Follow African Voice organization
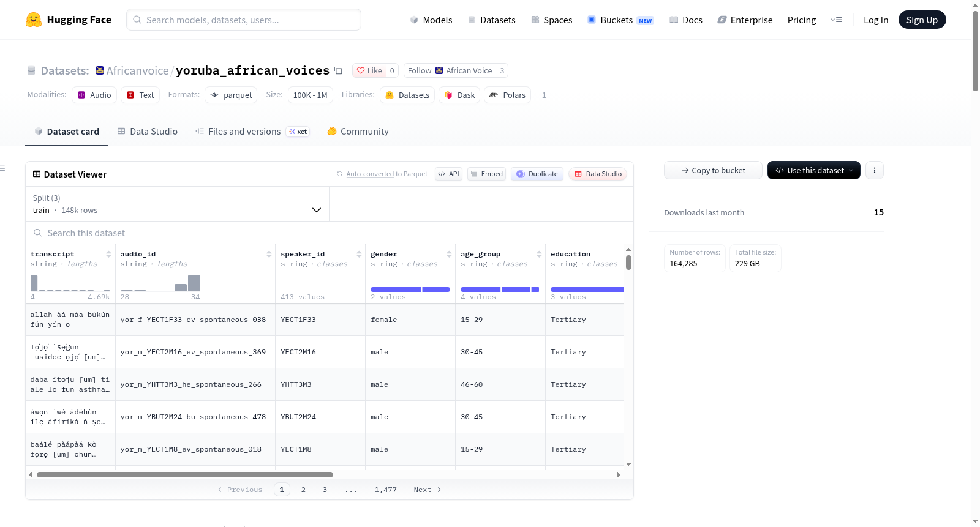 450,70
